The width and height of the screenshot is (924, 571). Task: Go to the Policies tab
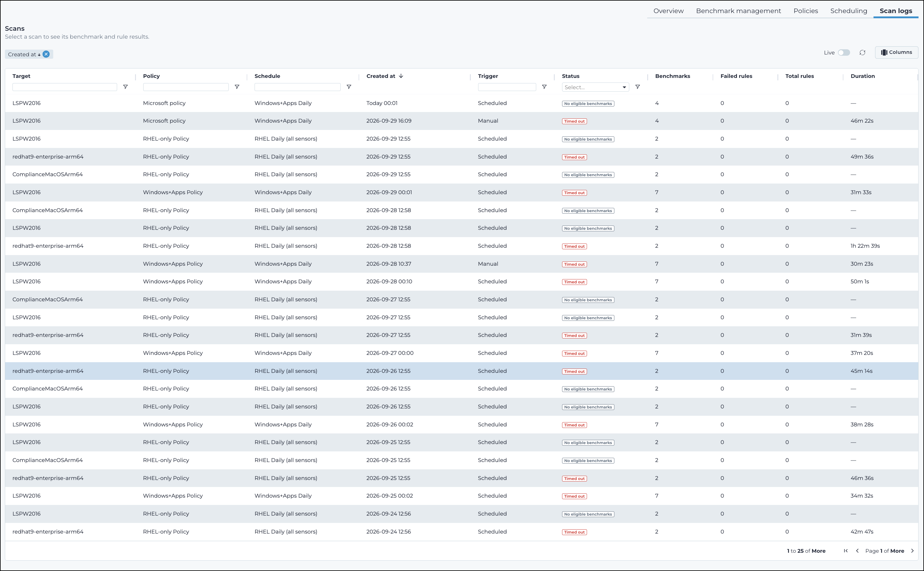point(805,11)
